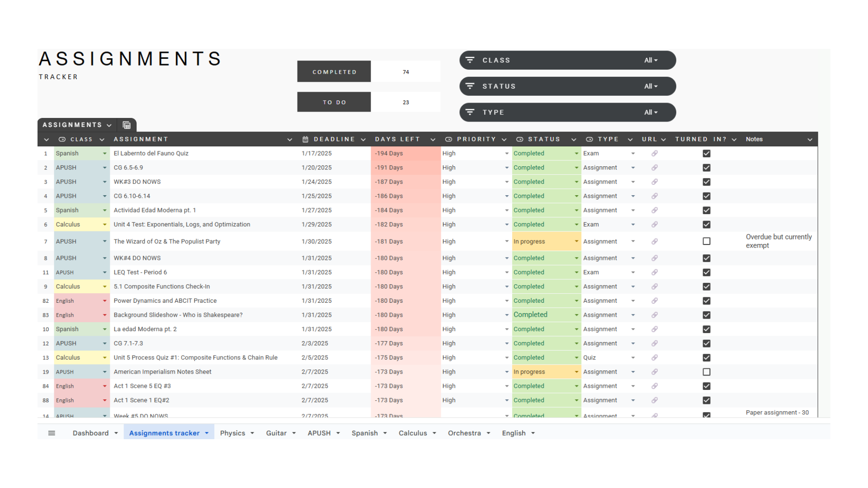868x488 pixels.
Task: Open the CLASS filter All dropdown
Action: tap(651, 60)
